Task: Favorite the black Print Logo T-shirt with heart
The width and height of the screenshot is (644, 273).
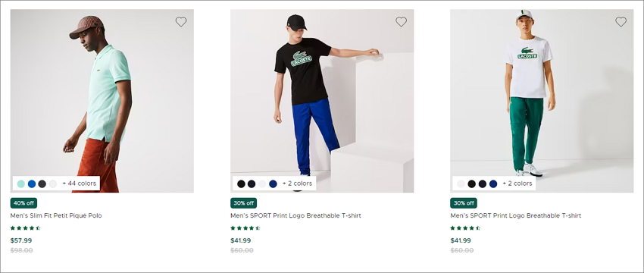Action: click(x=402, y=22)
